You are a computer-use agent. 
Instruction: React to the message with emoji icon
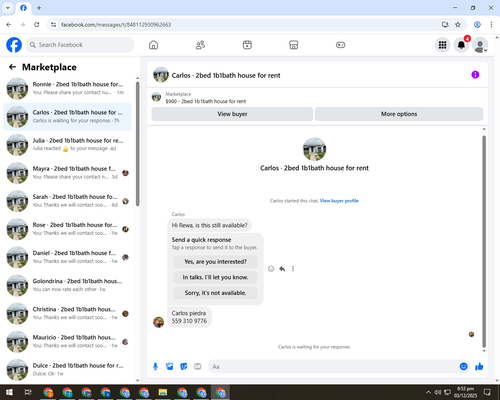pyautogui.click(x=271, y=269)
